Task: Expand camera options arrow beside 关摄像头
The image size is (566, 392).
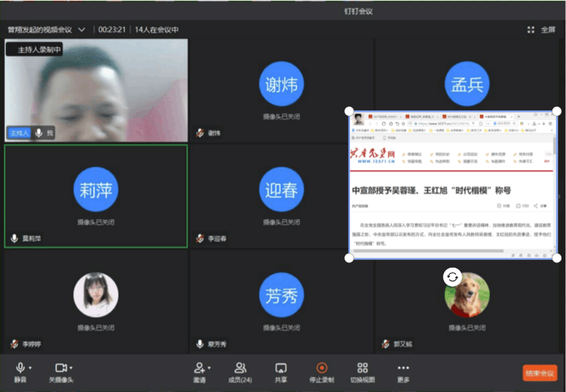Action: 71,368
